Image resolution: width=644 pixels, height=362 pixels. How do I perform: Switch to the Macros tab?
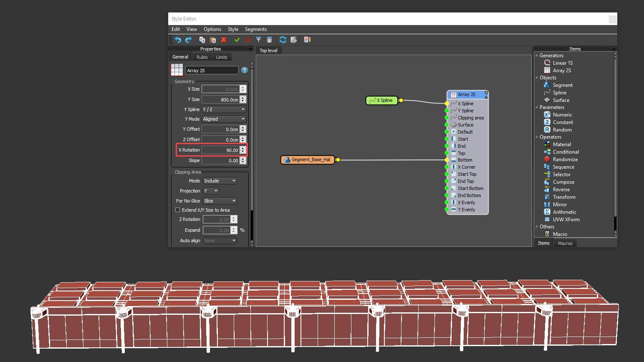click(565, 243)
